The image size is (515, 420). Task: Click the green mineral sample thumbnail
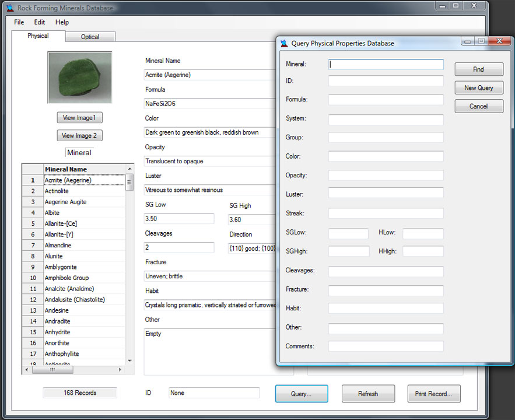tap(80, 78)
